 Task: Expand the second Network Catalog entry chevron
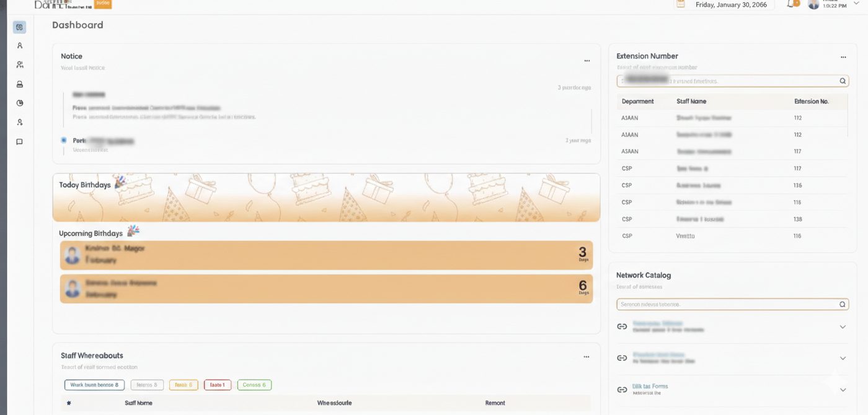click(x=843, y=358)
